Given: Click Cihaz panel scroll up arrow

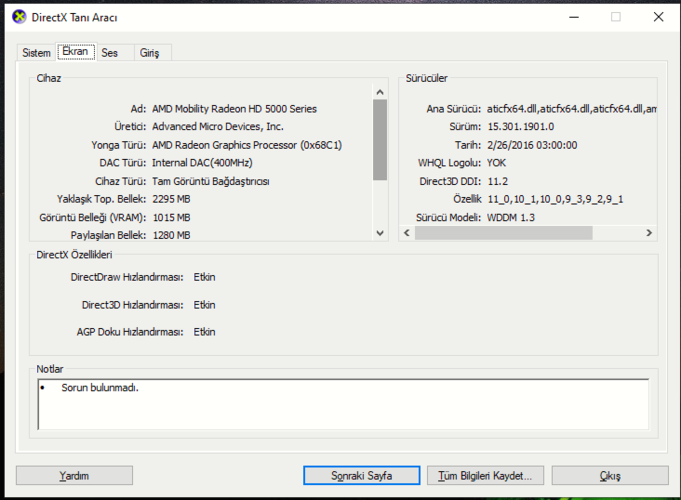Looking at the screenshot, I should [x=380, y=92].
